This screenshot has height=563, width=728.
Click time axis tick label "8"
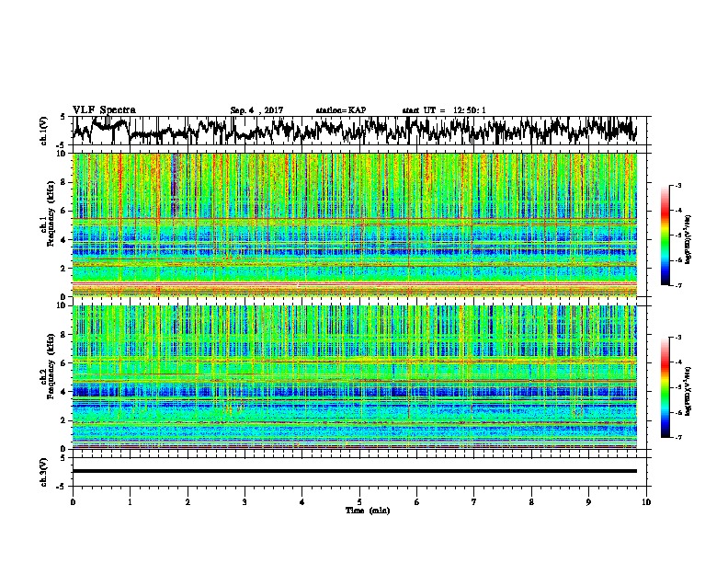(531, 502)
